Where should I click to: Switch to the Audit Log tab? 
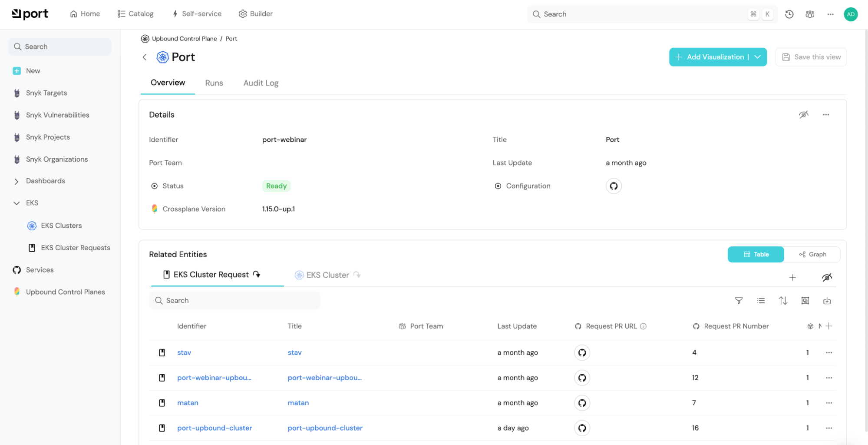pos(261,83)
